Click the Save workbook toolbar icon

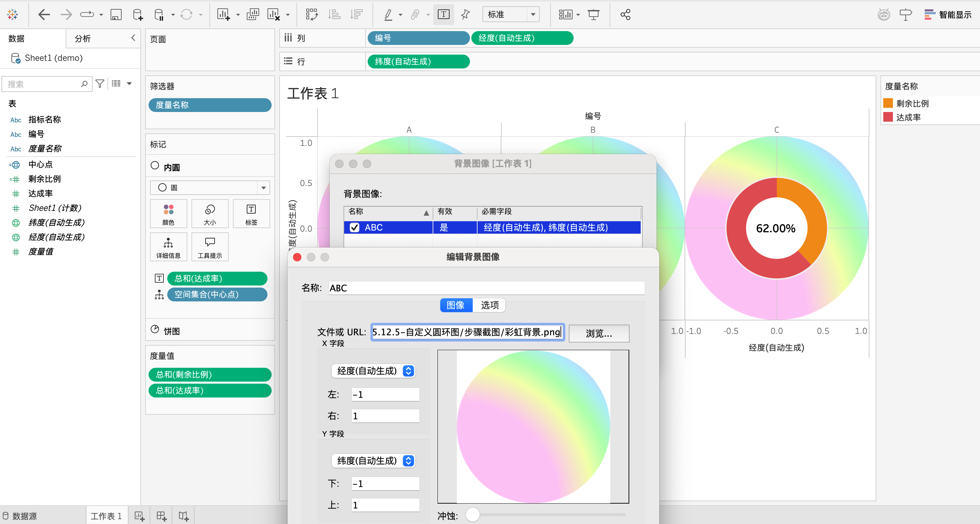[116, 15]
